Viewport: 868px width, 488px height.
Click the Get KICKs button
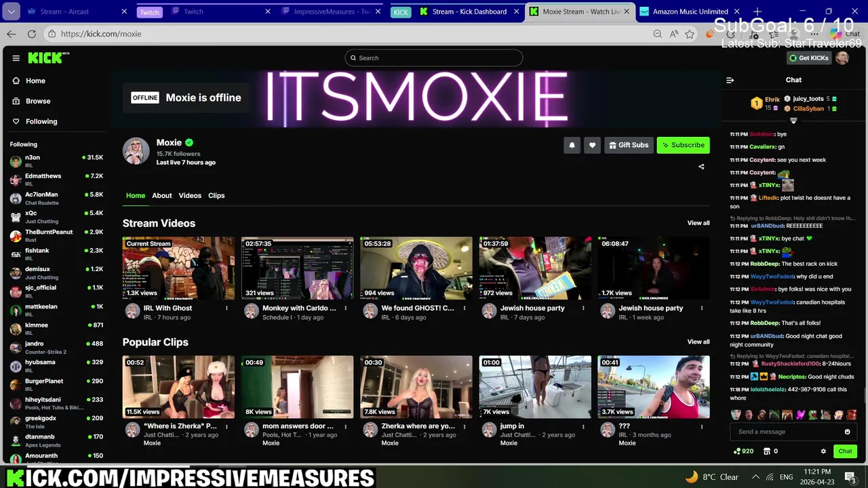tap(809, 58)
